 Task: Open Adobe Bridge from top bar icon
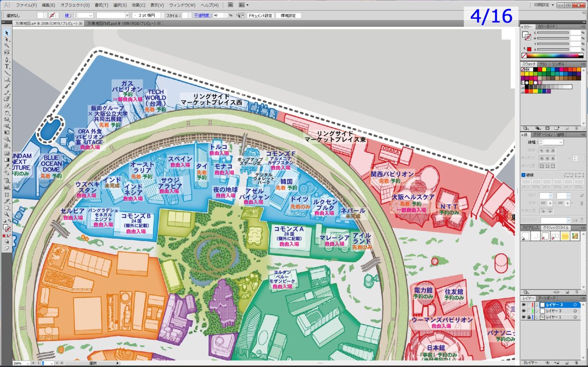coord(230,4)
